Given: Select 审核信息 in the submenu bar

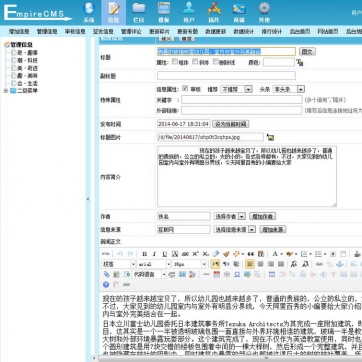Looking at the screenshot, I should tap(75, 32).
